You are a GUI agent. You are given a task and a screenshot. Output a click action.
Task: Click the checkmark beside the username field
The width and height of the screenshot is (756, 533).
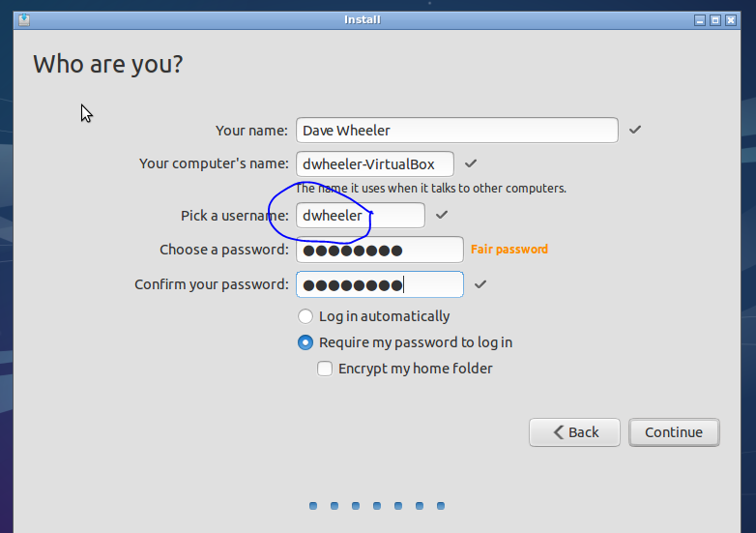tap(442, 215)
